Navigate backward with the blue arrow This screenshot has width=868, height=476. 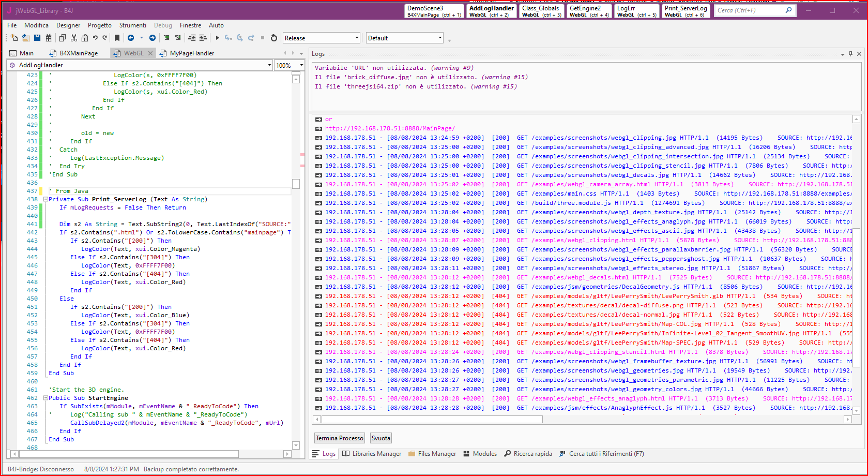point(131,38)
